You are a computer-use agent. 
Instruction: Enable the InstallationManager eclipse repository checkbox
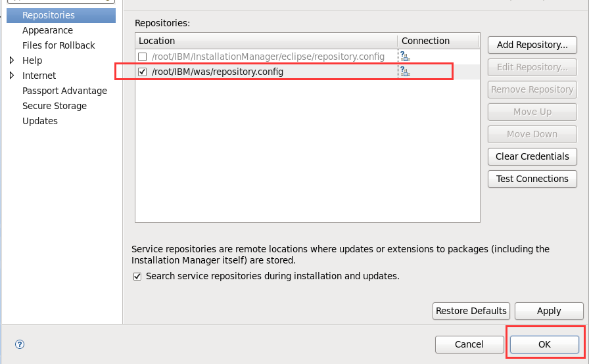[x=143, y=57]
